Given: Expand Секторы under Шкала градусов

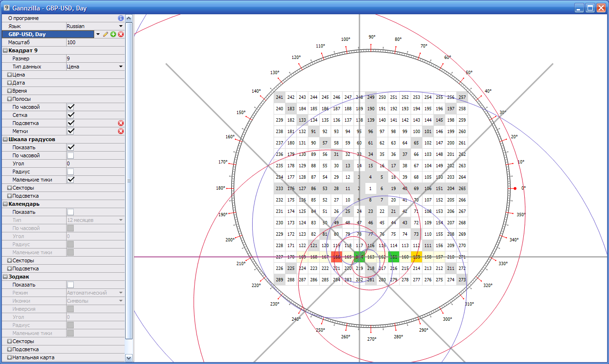Looking at the screenshot, I should 10,188.
